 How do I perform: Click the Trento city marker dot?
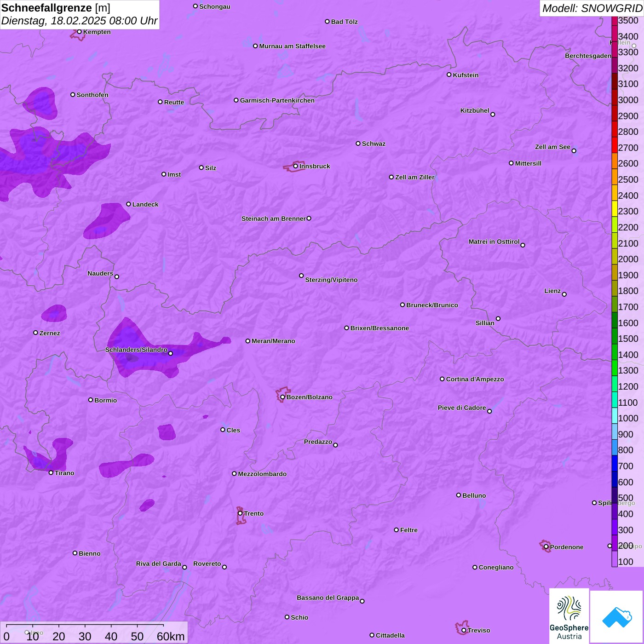[240, 513]
